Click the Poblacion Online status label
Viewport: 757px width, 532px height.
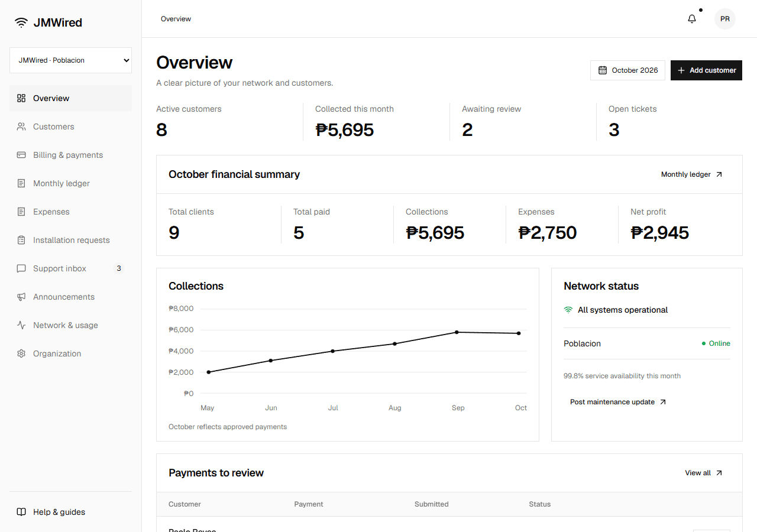coord(716,343)
